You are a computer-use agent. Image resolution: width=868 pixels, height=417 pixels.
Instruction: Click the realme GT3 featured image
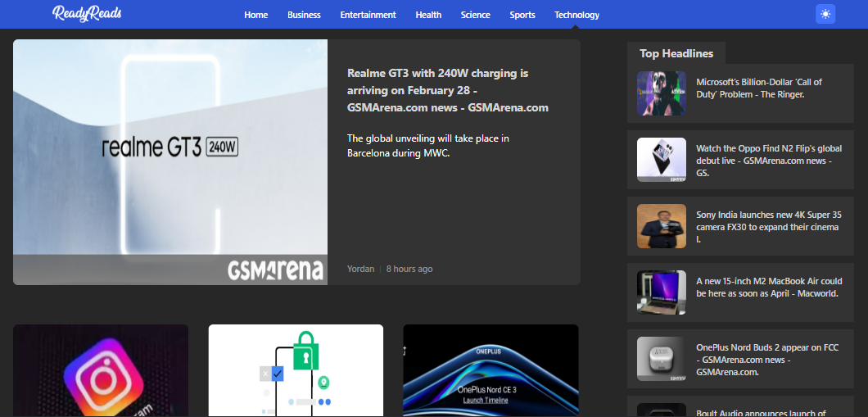(x=170, y=161)
